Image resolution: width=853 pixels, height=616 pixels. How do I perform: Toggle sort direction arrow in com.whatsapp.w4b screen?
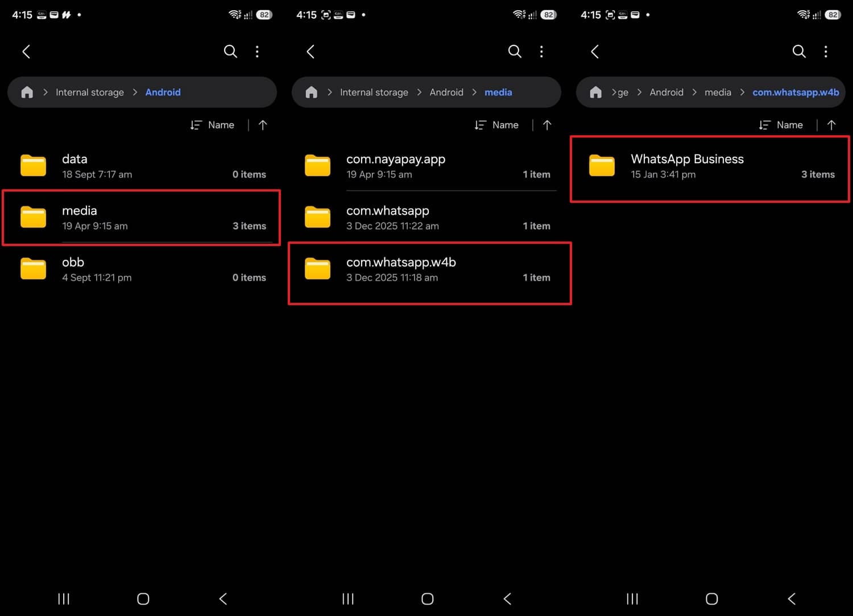(831, 125)
